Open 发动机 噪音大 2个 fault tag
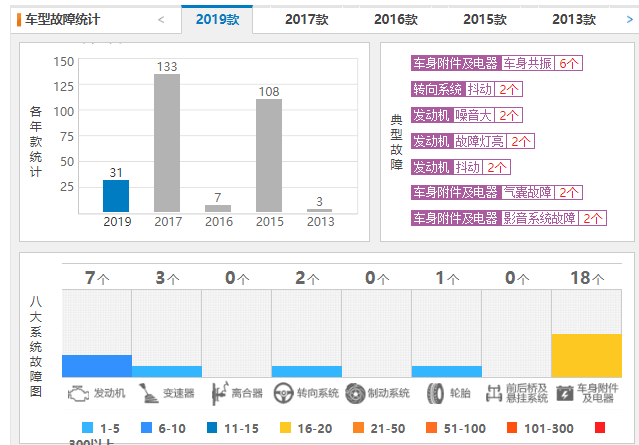Viewport: 639px width, 445px height. [467, 115]
